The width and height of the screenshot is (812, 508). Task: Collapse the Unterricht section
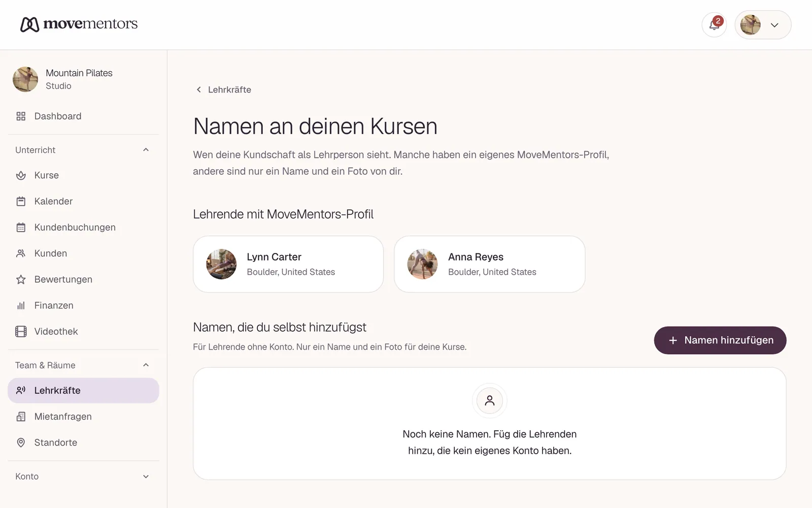(146, 150)
